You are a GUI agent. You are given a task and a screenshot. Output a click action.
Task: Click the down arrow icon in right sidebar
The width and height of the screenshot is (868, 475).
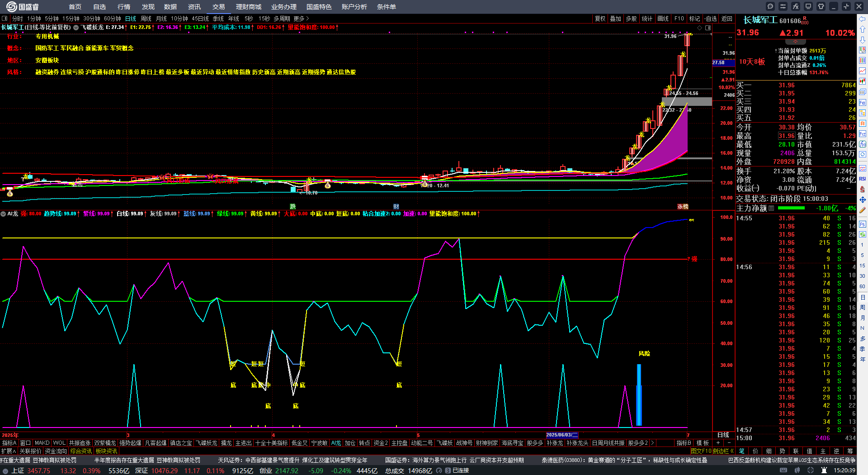coord(863,40)
